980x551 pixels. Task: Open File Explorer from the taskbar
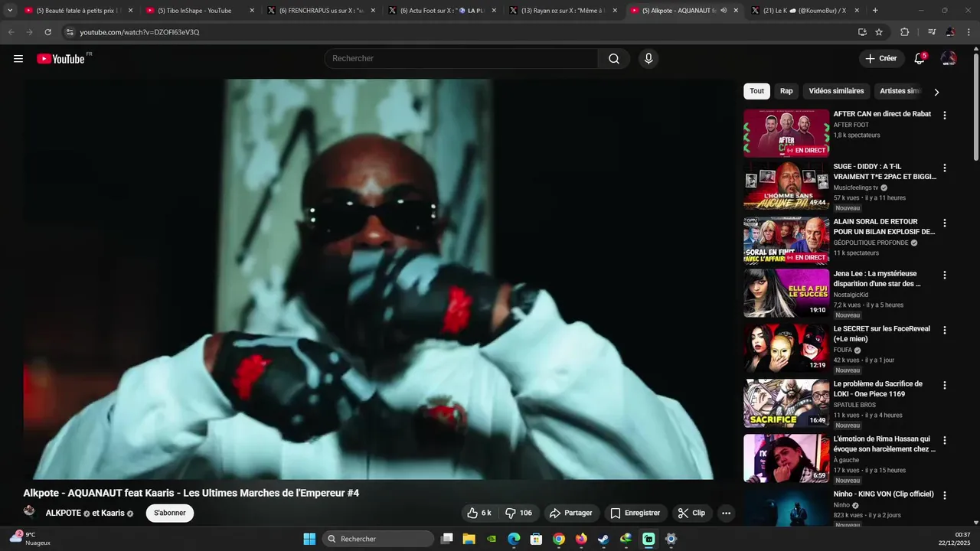469,539
